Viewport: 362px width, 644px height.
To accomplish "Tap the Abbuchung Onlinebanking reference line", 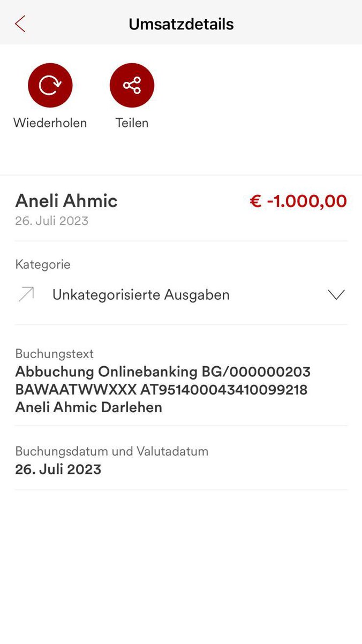I will click(x=163, y=372).
